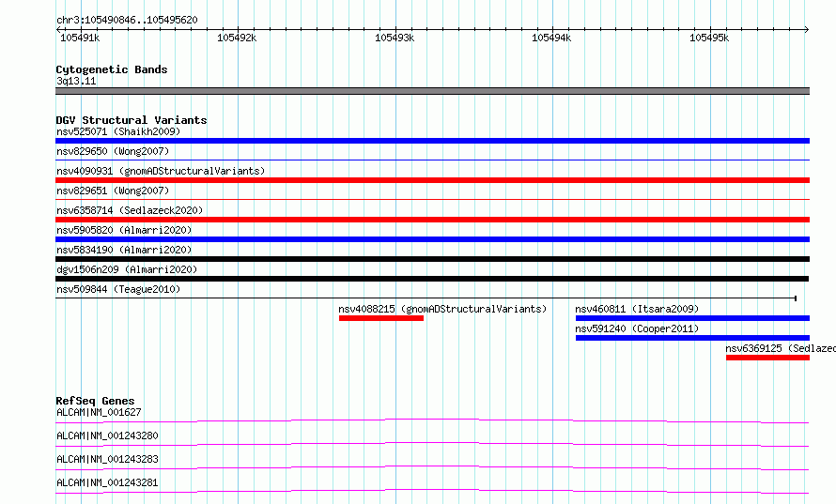
Task: Click the blue bar of nsv591240
Action: 692,338
